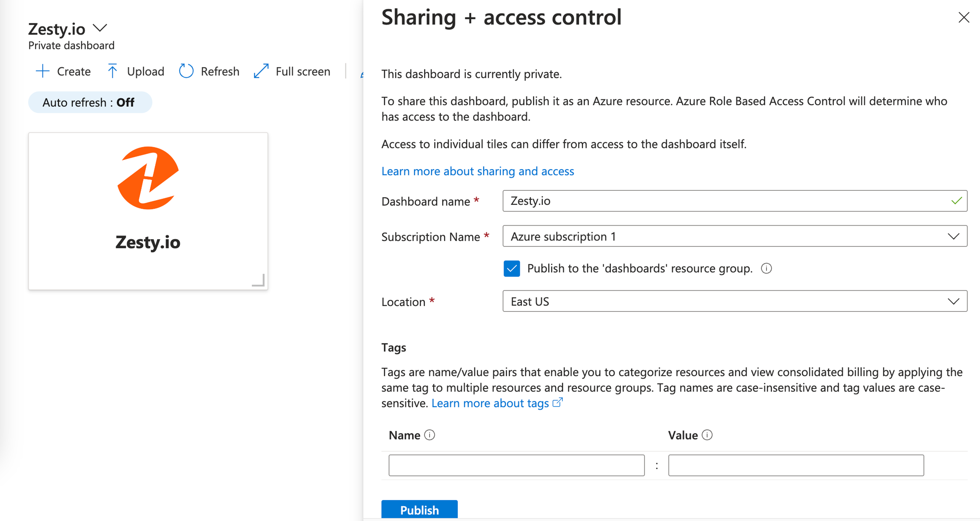Click the Refresh toolbar label

pyautogui.click(x=220, y=71)
